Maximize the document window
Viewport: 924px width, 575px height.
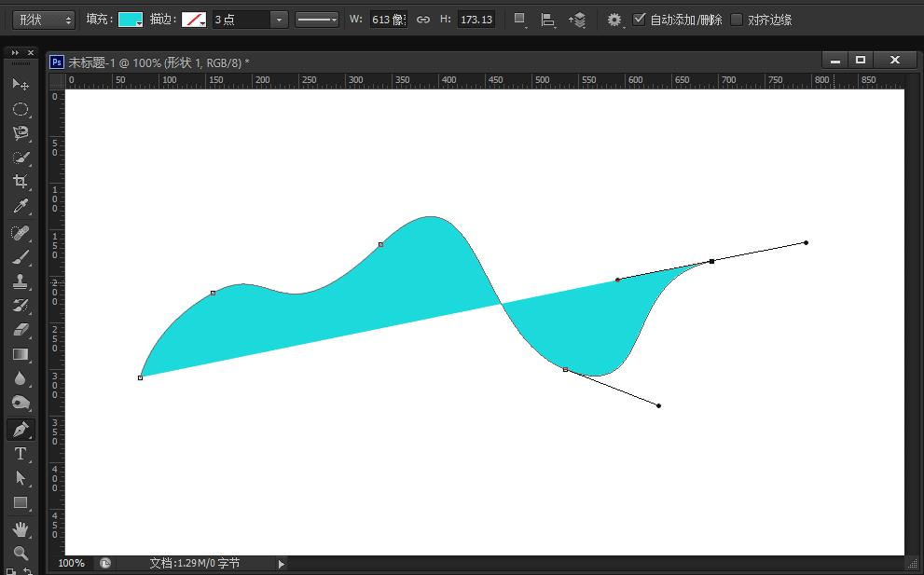[861, 60]
